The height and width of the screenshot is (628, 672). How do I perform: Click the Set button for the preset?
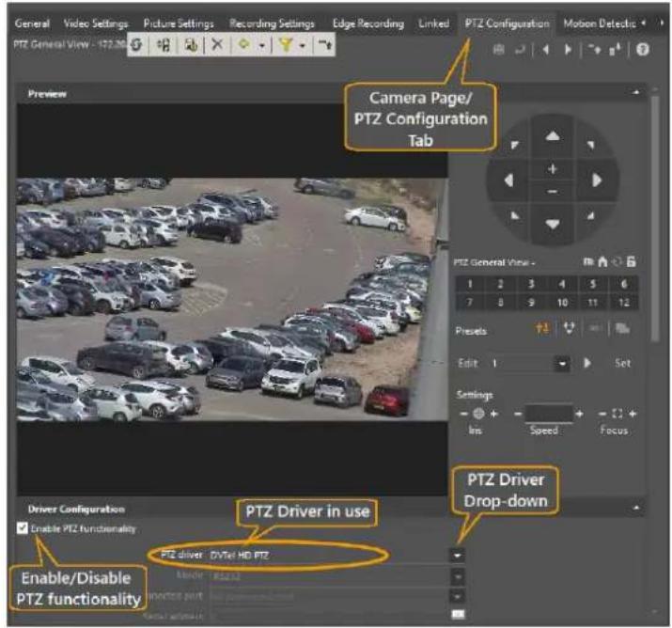tap(622, 363)
